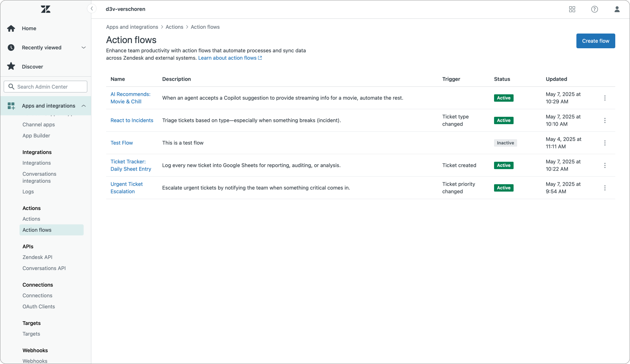The height and width of the screenshot is (364, 630).
Task: Go to Home in the sidebar
Action: click(29, 28)
